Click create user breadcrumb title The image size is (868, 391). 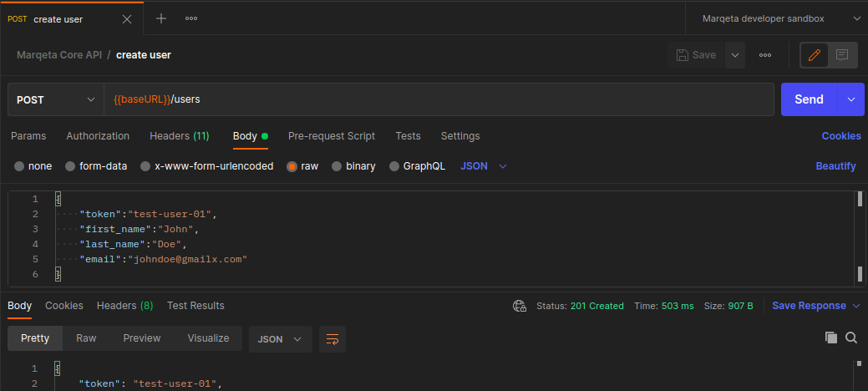coord(144,55)
